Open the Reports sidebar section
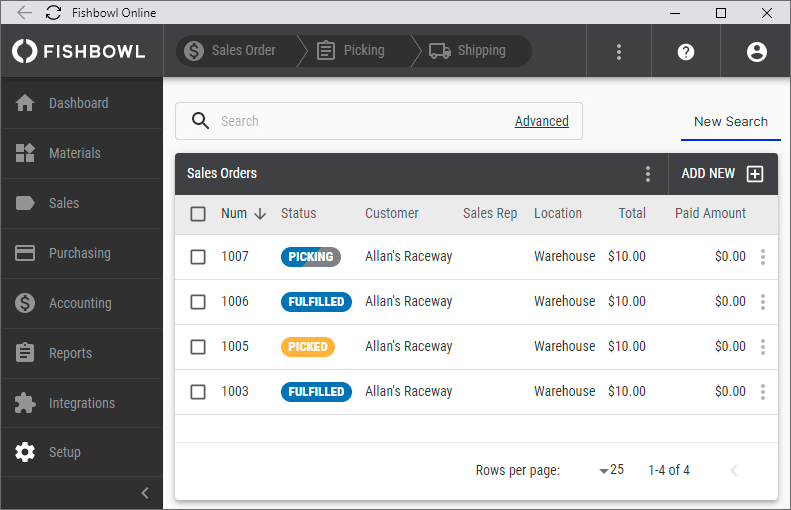Image resolution: width=791 pixels, height=510 pixels. pos(82,353)
